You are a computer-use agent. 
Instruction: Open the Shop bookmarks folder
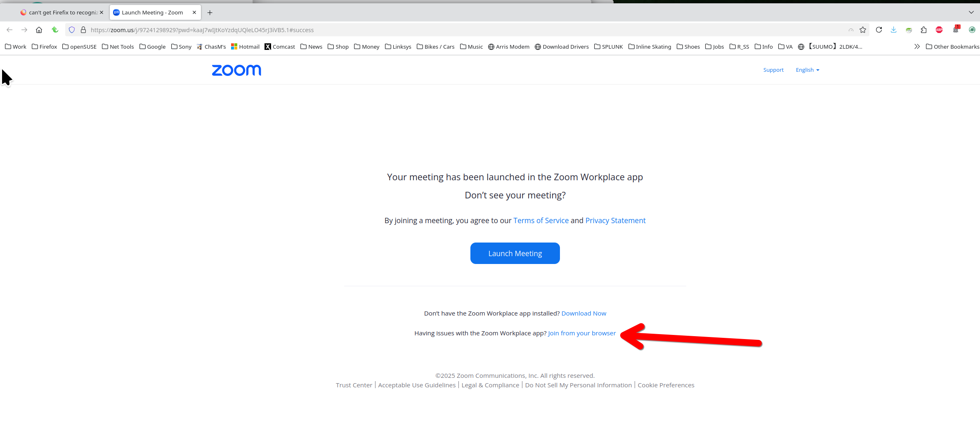coord(338,47)
